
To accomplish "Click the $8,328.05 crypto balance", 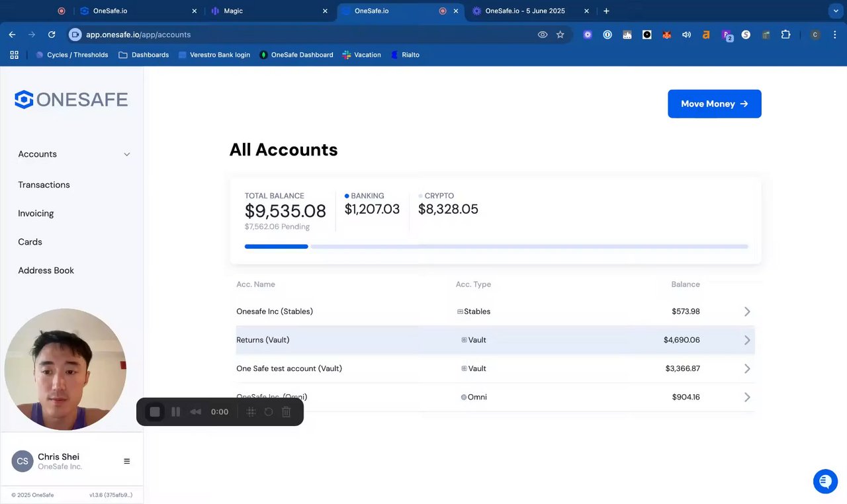I will [x=448, y=210].
